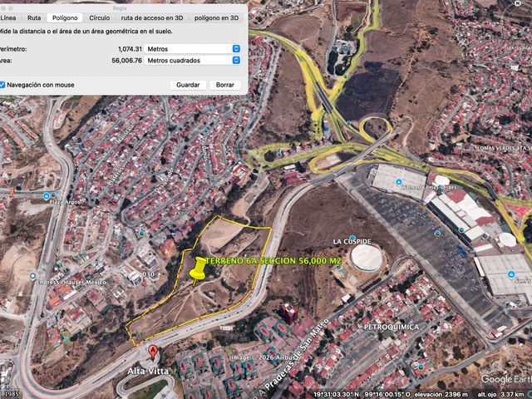Click the Sam's store blue place icon

click(x=511, y=274)
